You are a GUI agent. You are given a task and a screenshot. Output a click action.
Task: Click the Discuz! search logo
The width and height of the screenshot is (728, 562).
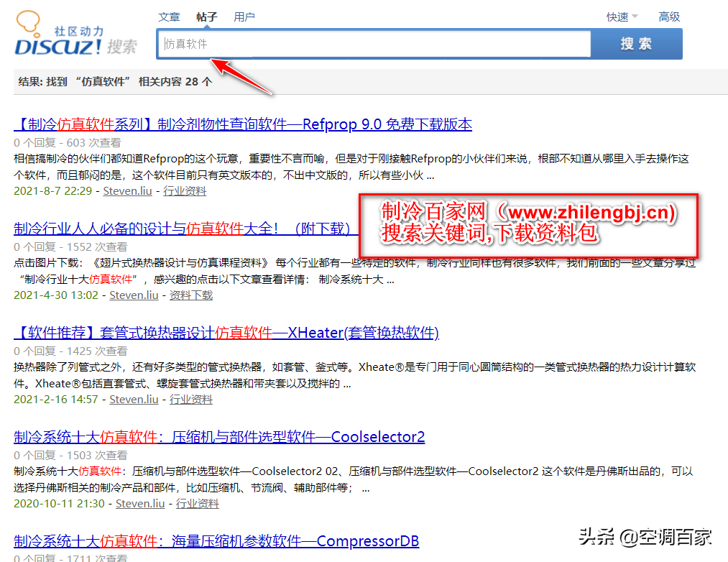(x=76, y=34)
